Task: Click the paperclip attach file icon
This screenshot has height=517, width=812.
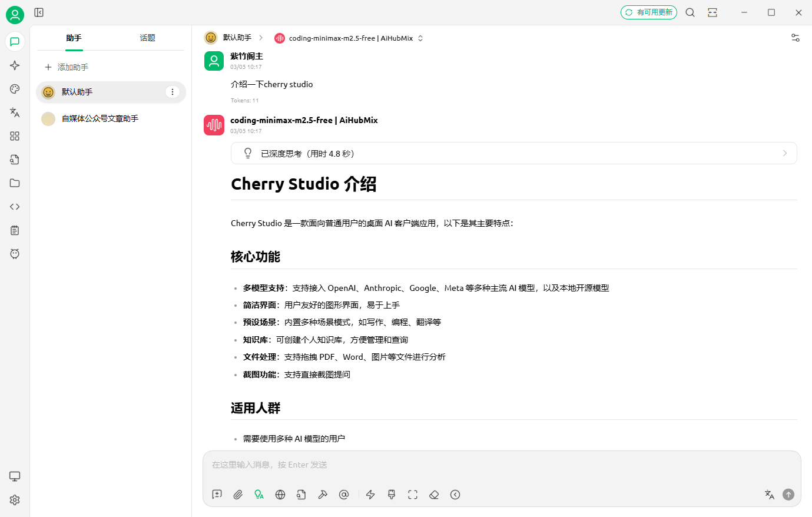Action: click(238, 495)
